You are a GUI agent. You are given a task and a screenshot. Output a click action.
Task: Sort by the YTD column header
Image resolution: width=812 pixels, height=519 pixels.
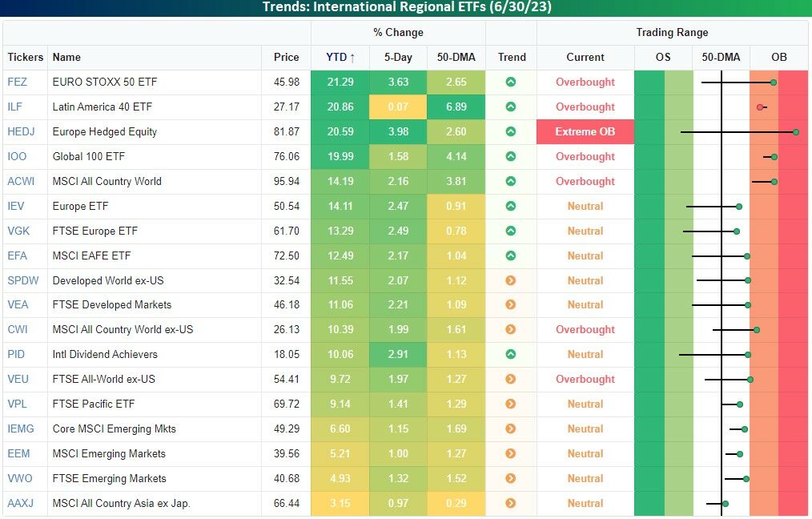pyautogui.click(x=340, y=57)
